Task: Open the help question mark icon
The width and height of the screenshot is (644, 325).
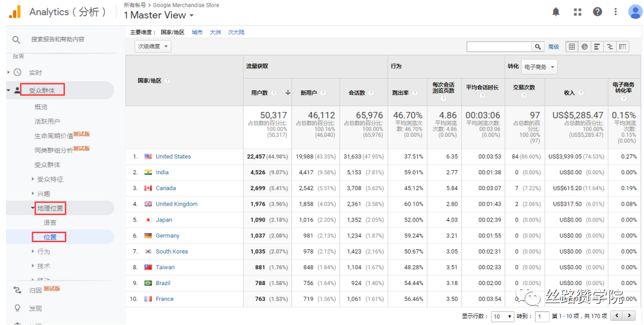Action: coord(597,12)
